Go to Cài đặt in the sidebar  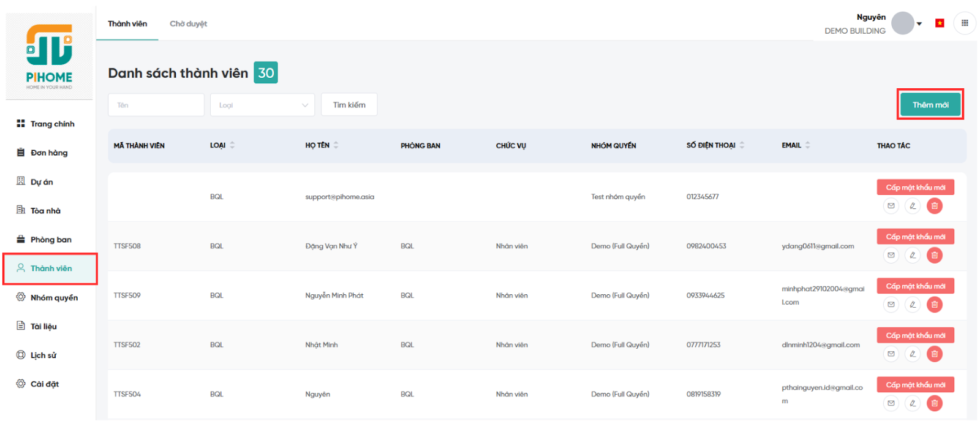click(x=45, y=384)
